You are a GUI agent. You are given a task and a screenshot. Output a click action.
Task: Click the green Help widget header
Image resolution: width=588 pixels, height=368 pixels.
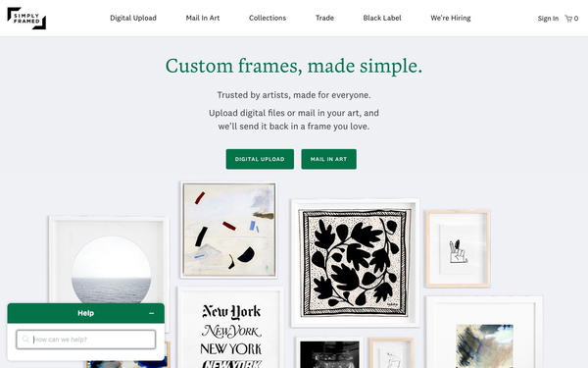(86, 313)
